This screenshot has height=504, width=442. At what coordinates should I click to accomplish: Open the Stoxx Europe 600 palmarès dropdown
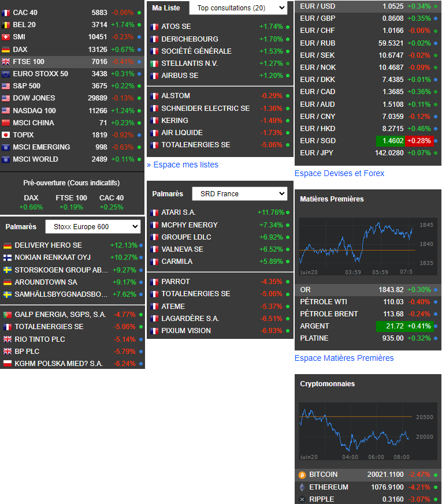(x=93, y=227)
